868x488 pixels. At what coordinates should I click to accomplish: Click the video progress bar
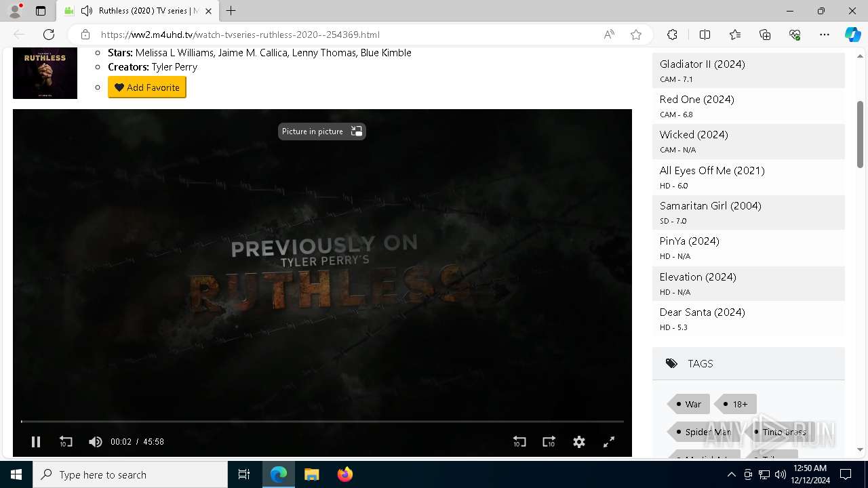(x=322, y=422)
